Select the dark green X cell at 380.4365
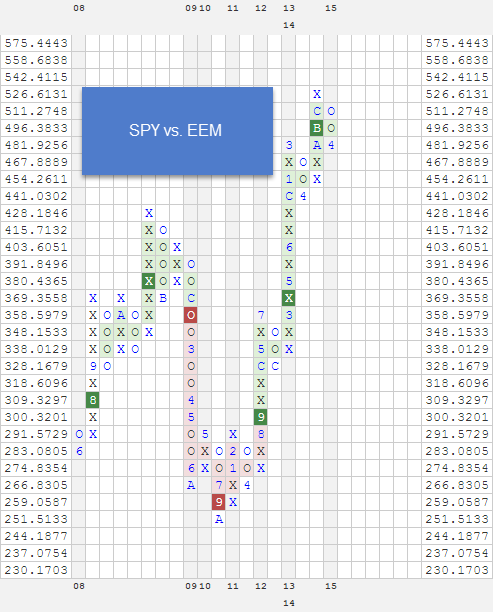The height and width of the screenshot is (612, 494). tap(149, 281)
